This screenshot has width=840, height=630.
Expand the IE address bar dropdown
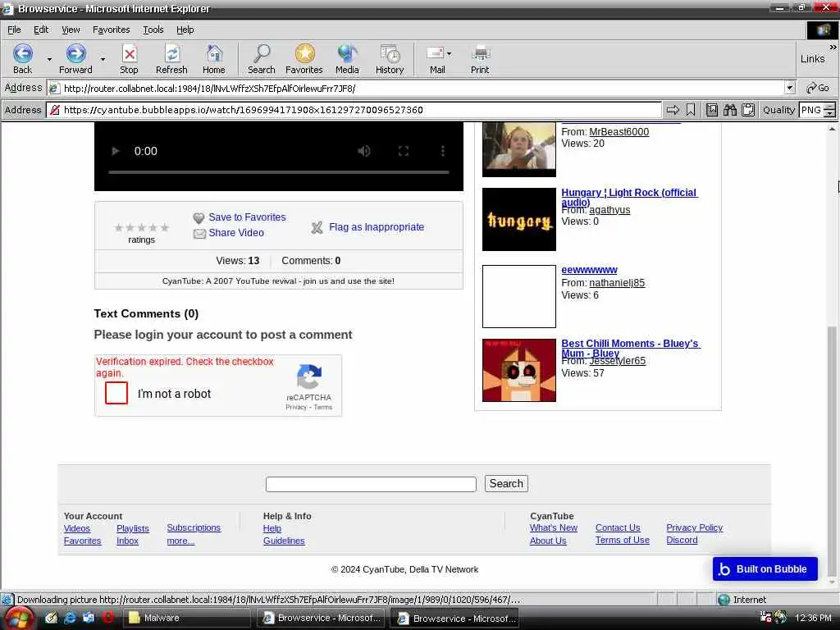789,88
